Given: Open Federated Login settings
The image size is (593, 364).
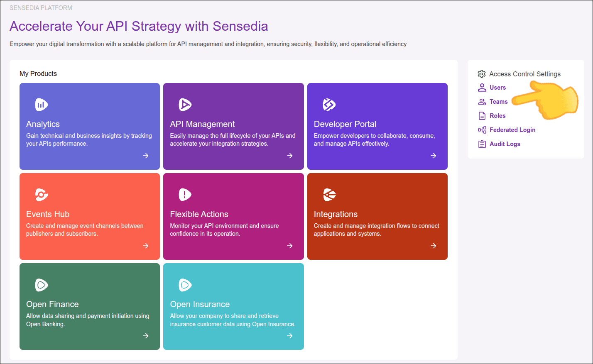Looking at the screenshot, I should (512, 130).
